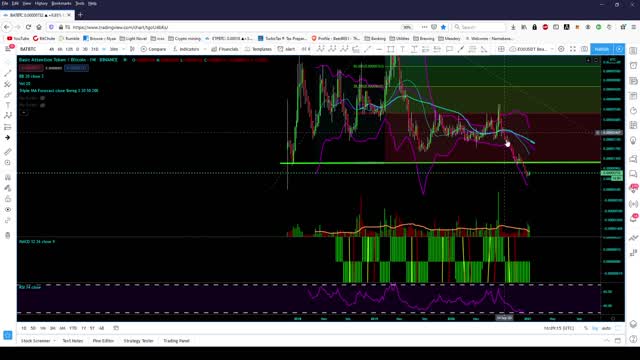Open the Crypto mining bookmarks folder

(184, 38)
